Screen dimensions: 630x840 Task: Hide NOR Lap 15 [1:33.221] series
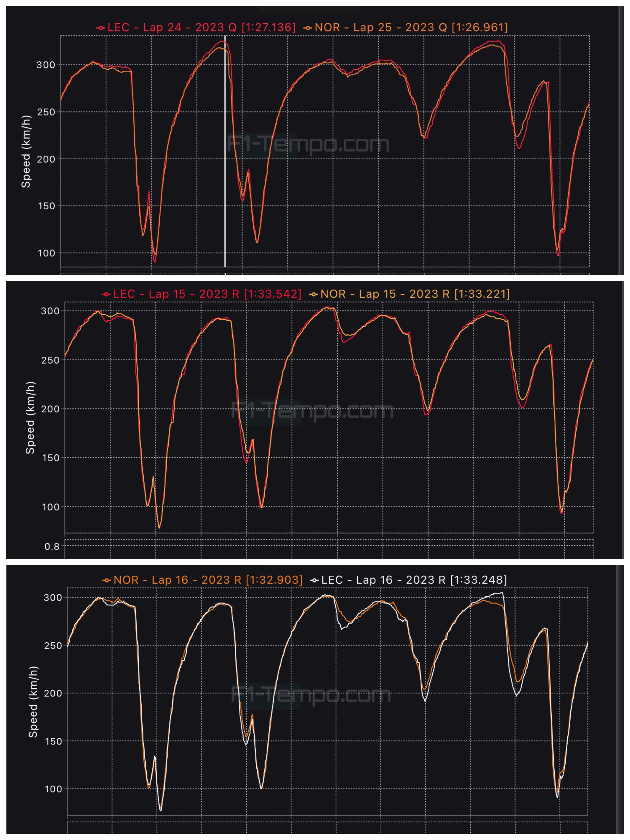pos(415,294)
